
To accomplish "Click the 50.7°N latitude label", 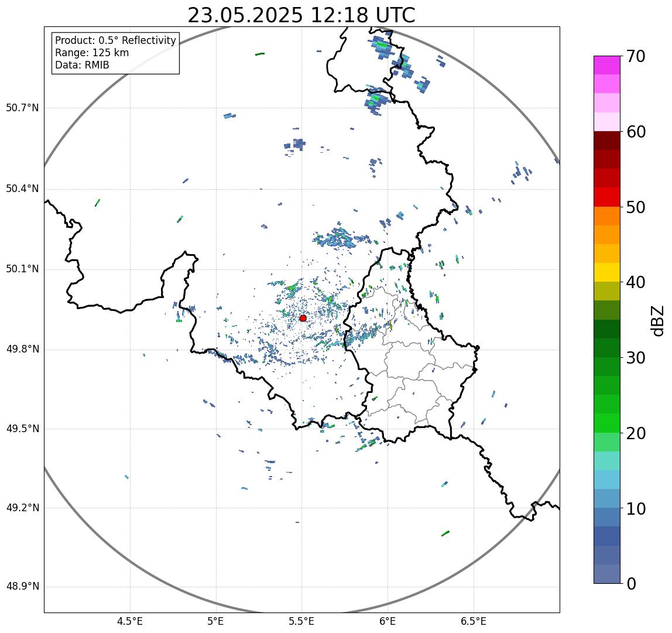I will tap(22, 108).
